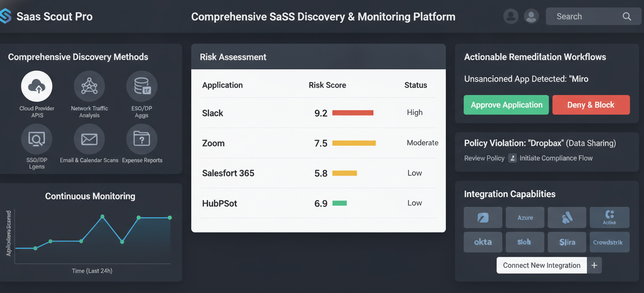Click the Time (Last 24h) axis label
The height and width of the screenshot is (293, 644).
click(x=92, y=271)
